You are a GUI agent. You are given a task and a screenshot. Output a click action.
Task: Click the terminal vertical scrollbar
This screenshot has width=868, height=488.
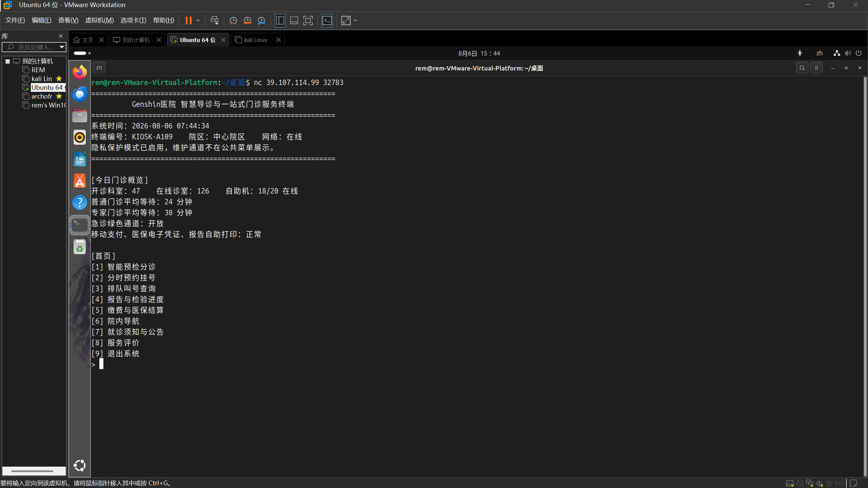(x=865, y=276)
